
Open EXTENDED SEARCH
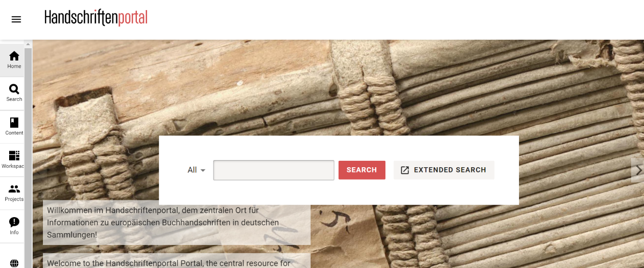[x=444, y=170]
